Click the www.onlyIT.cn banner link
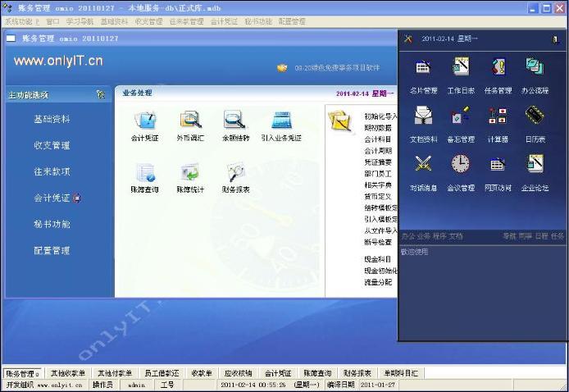Screen dimensions: 569x392 point(58,61)
